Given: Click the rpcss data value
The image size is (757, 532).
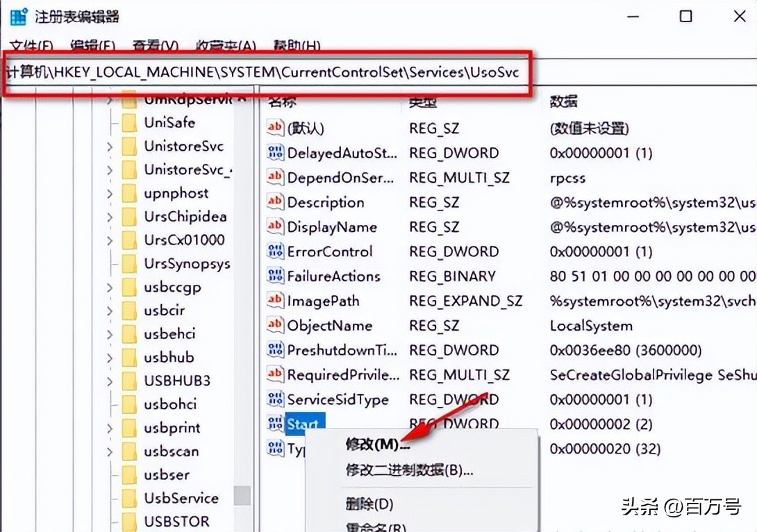Looking at the screenshot, I should 567,178.
